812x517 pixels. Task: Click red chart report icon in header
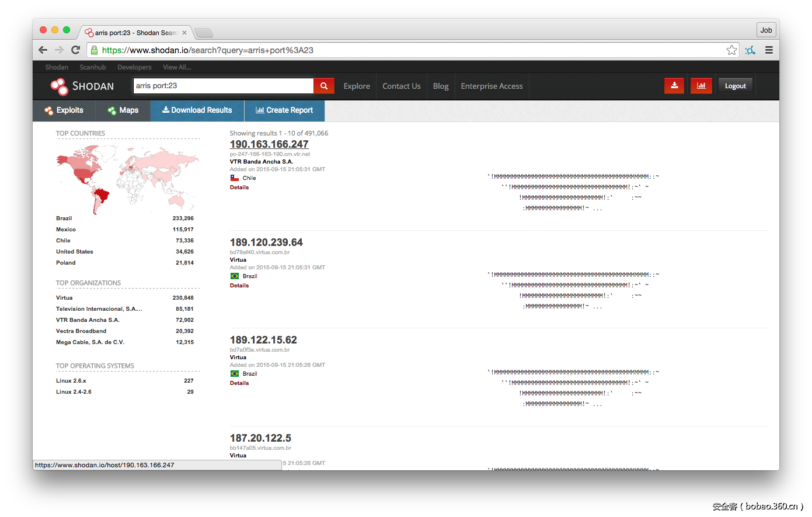pos(701,86)
